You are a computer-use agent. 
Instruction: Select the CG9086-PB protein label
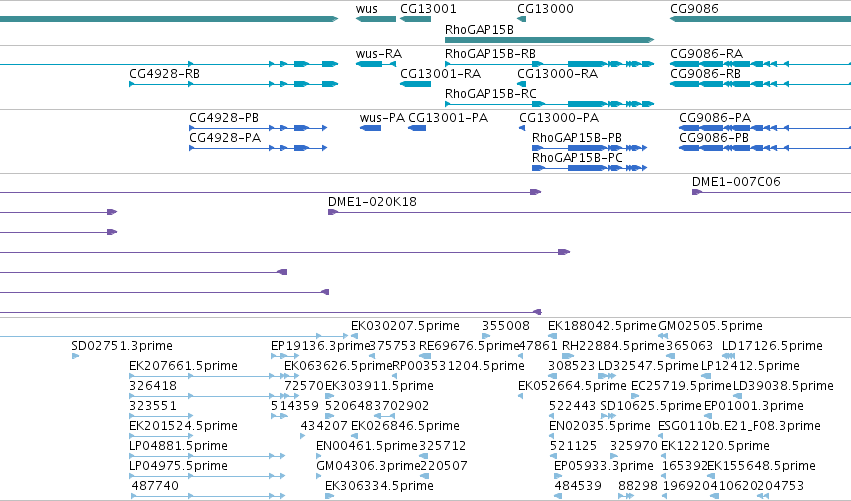(714, 138)
